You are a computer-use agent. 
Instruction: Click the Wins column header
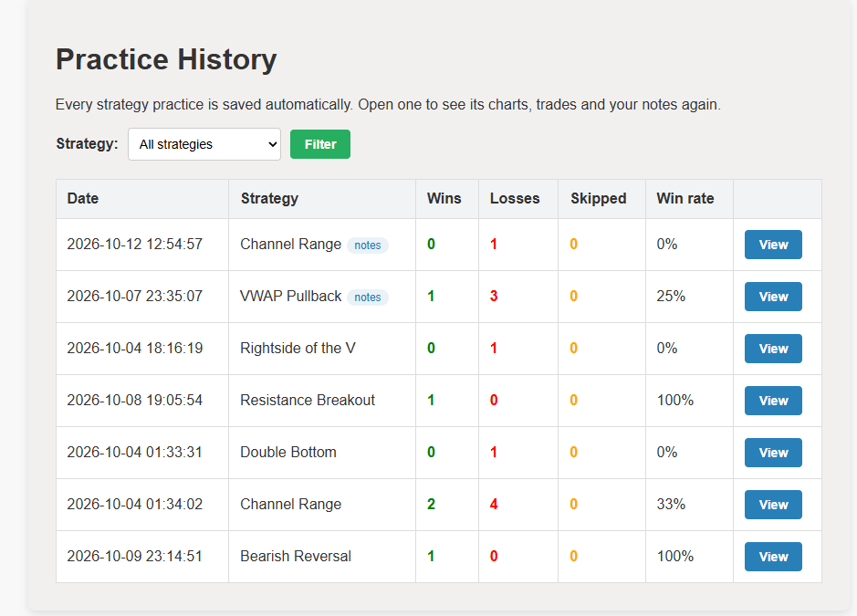[447, 199]
